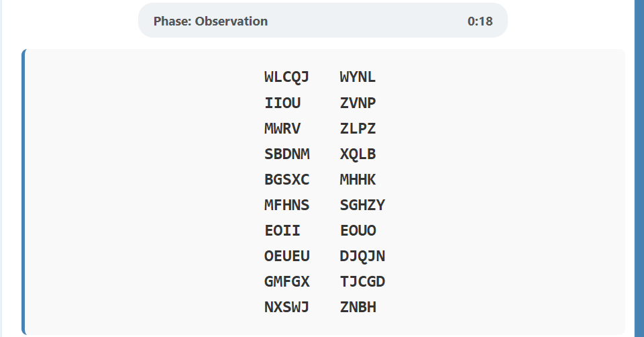Click the blue vertical scrollbar on the right
This screenshot has height=337, width=644.
coord(639,168)
